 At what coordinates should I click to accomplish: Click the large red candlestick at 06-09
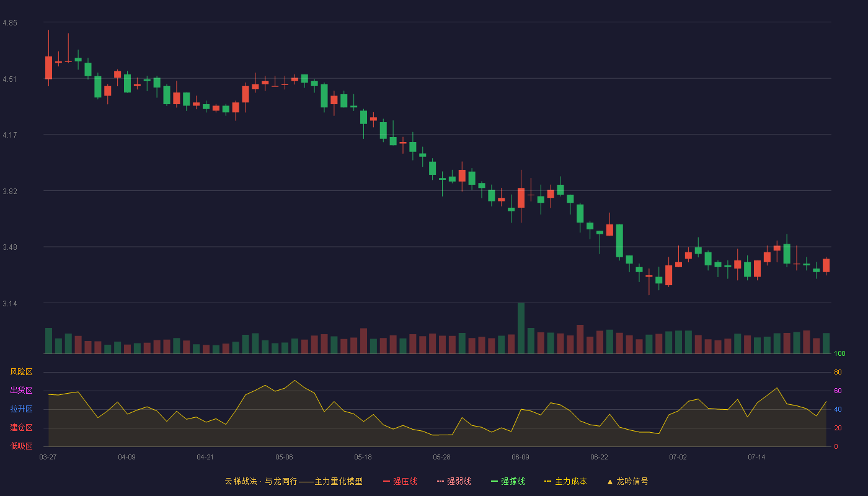(521, 198)
